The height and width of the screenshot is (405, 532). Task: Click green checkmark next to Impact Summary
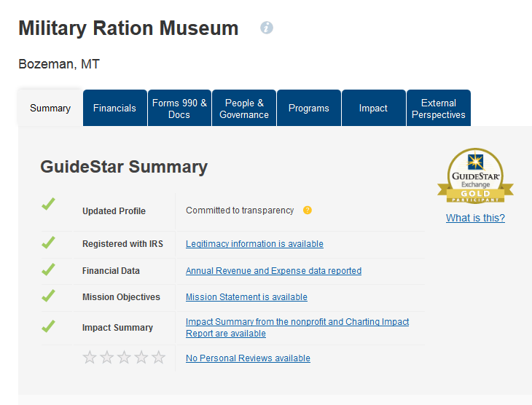48,326
